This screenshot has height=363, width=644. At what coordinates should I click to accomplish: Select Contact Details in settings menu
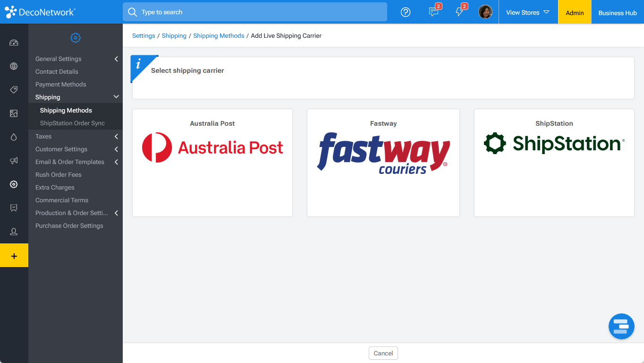click(57, 72)
